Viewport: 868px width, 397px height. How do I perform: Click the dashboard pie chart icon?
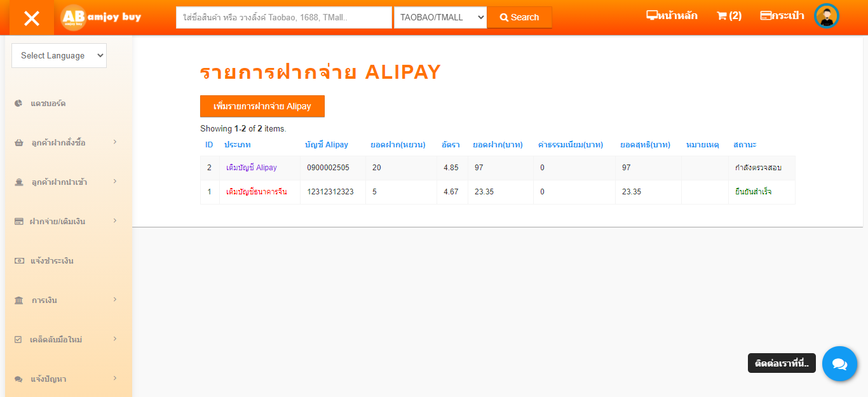18,103
